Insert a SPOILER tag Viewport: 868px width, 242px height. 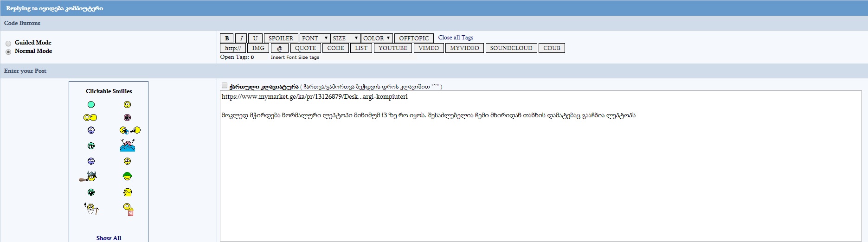click(x=281, y=38)
